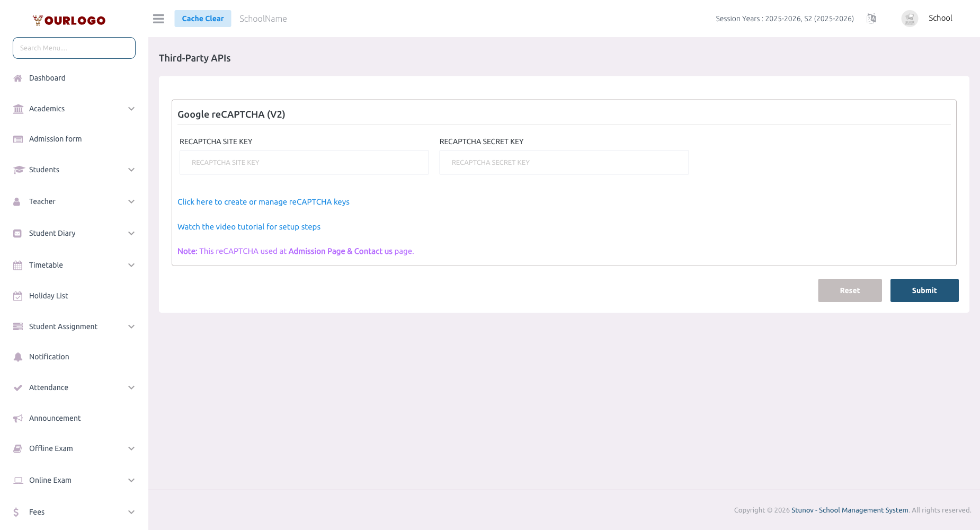Click the Students graduation cap icon
Screen dimensions: 980x530
coord(18,169)
